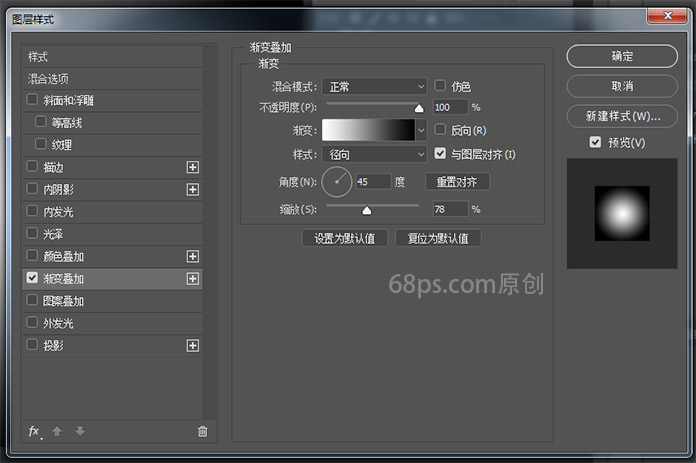This screenshot has width=696, height=463.
Task: Click the angle dial control
Action: [337, 181]
